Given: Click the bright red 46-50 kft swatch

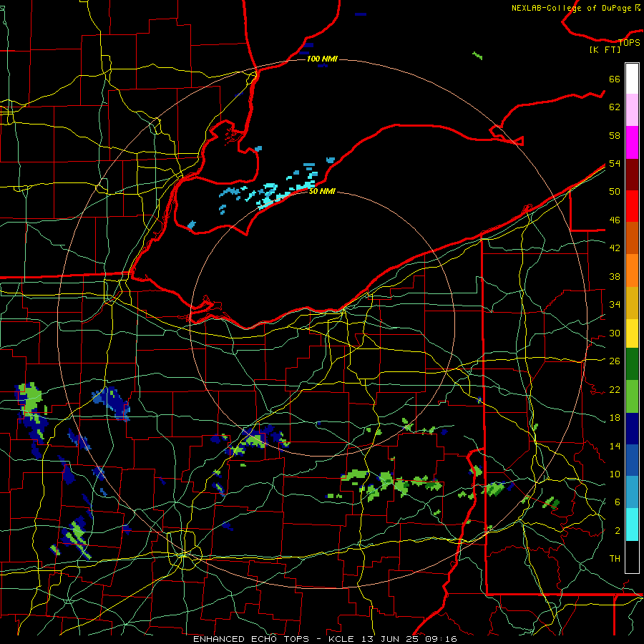Looking at the screenshot, I should tap(632, 206).
